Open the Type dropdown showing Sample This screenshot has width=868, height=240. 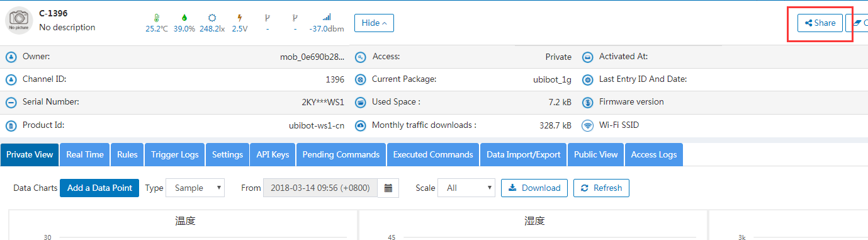point(195,188)
